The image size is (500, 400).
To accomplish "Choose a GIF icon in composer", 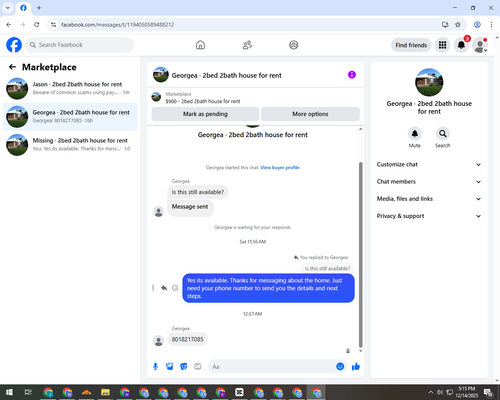I will [198, 367].
